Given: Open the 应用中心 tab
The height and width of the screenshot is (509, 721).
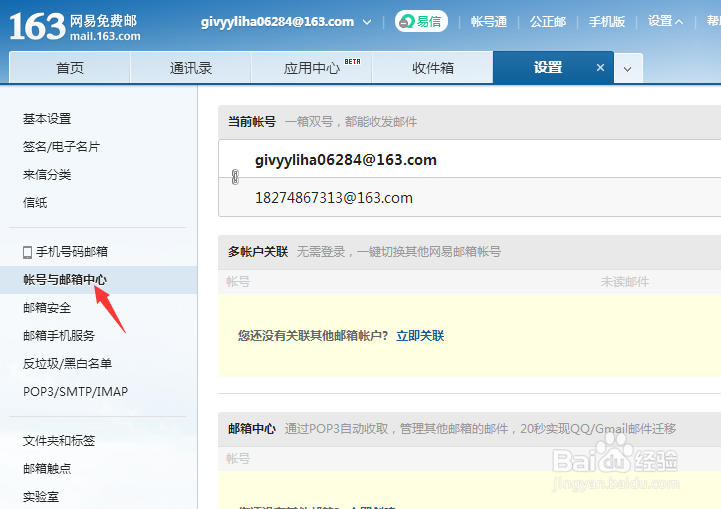Looking at the screenshot, I should click(312, 68).
